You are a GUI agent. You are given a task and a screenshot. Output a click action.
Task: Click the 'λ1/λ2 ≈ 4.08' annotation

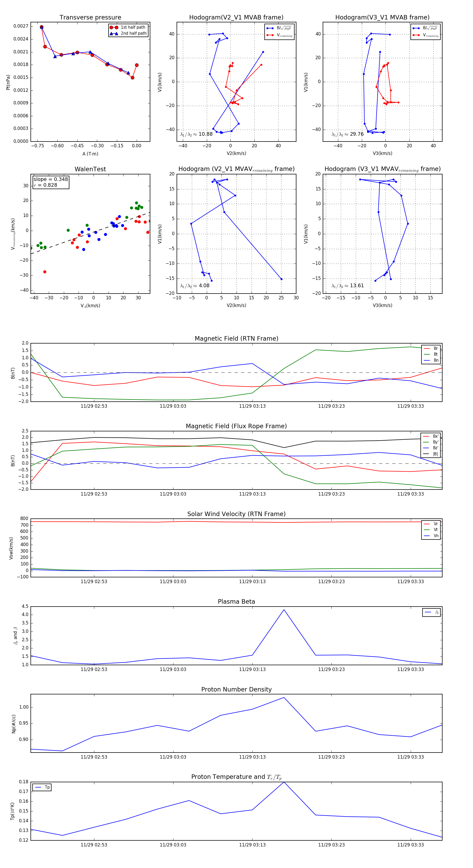coord(194,286)
